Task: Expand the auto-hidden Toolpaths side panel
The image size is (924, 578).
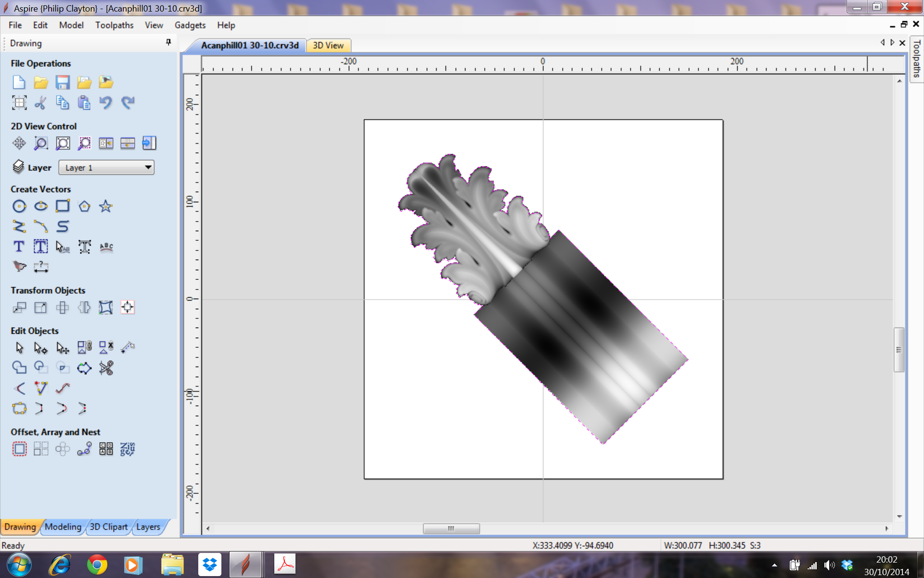Action: (x=916, y=59)
